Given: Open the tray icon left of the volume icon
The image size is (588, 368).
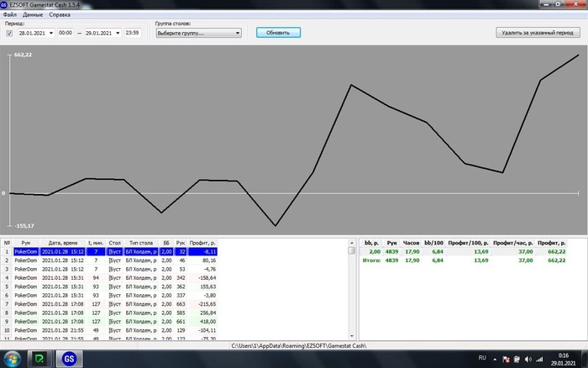Looking at the screenshot, I should (x=517, y=360).
